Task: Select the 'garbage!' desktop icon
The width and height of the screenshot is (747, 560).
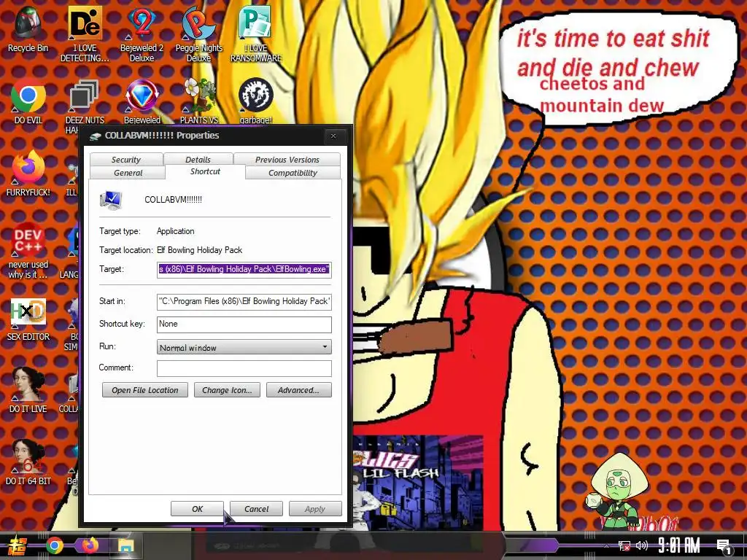Action: click(x=256, y=101)
